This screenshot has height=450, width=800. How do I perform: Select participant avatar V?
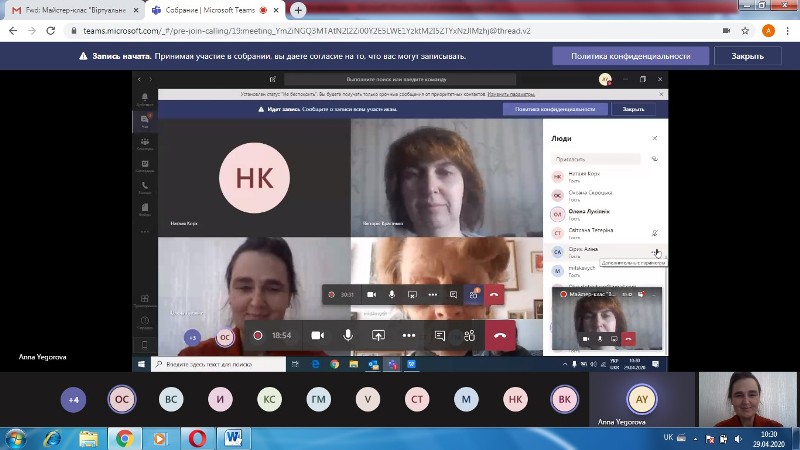pyautogui.click(x=368, y=399)
